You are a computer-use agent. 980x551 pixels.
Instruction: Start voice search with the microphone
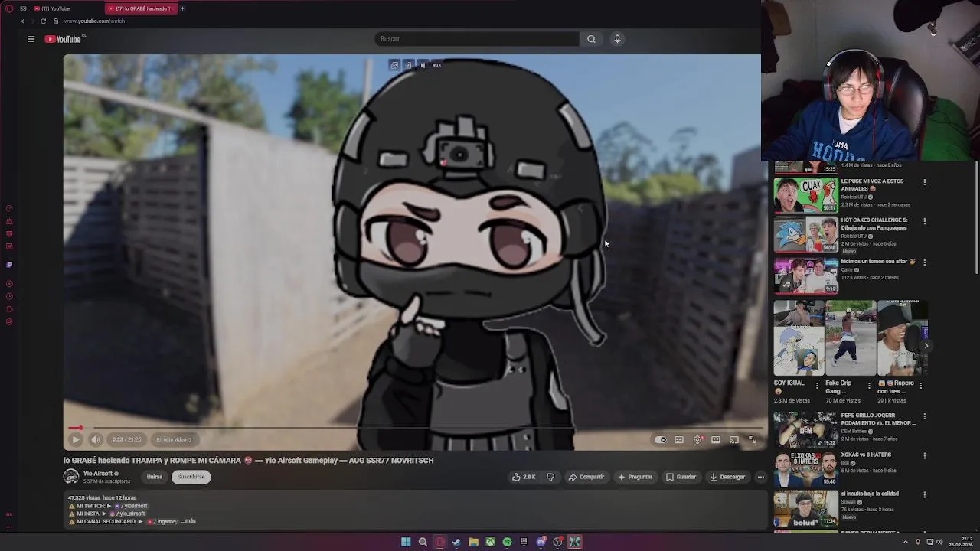coord(617,39)
